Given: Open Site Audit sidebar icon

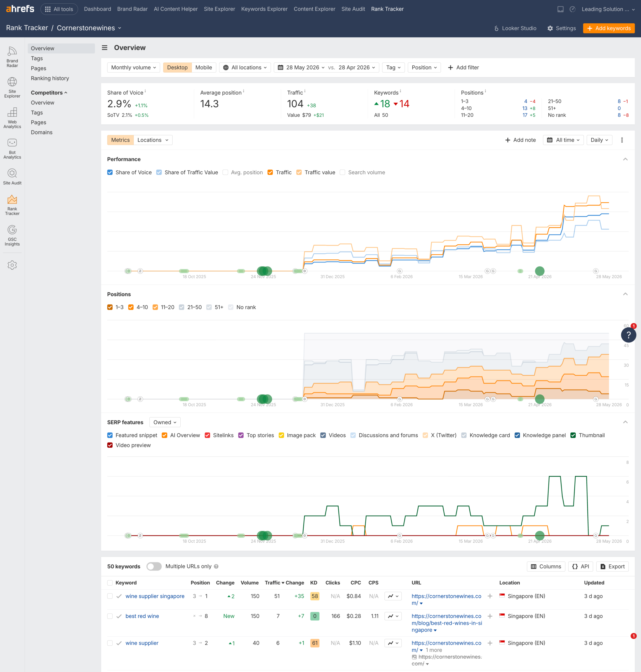Looking at the screenshot, I should [x=12, y=177].
